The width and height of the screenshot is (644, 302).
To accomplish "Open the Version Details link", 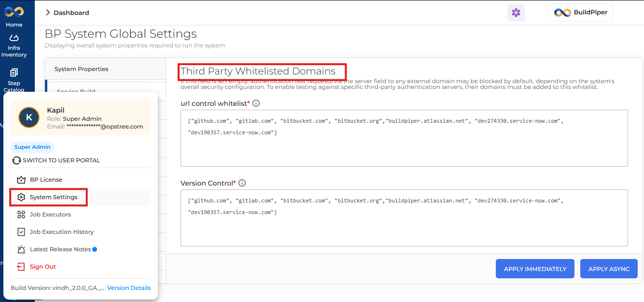I will (128, 288).
